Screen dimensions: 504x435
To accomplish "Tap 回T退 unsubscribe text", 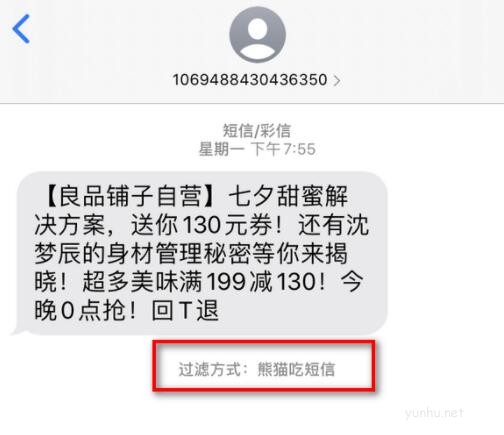I will [185, 310].
